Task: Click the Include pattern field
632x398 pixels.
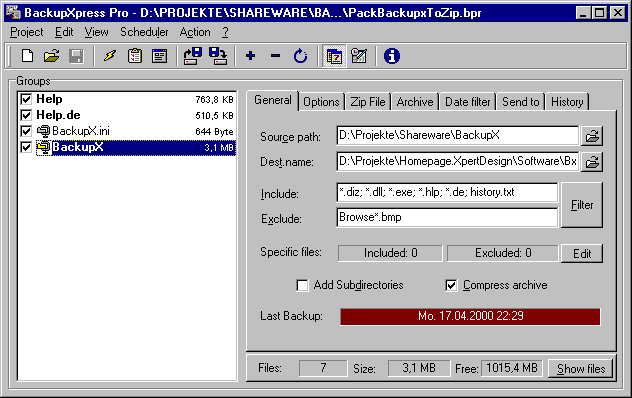Action: click(x=447, y=192)
